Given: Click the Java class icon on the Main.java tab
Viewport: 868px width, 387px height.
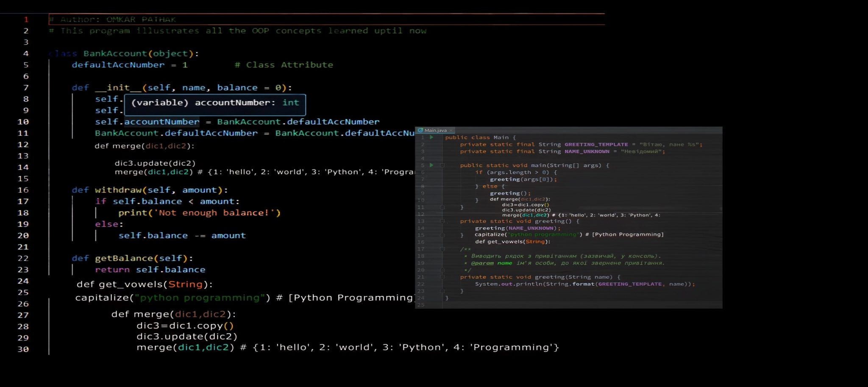Looking at the screenshot, I should [421, 130].
